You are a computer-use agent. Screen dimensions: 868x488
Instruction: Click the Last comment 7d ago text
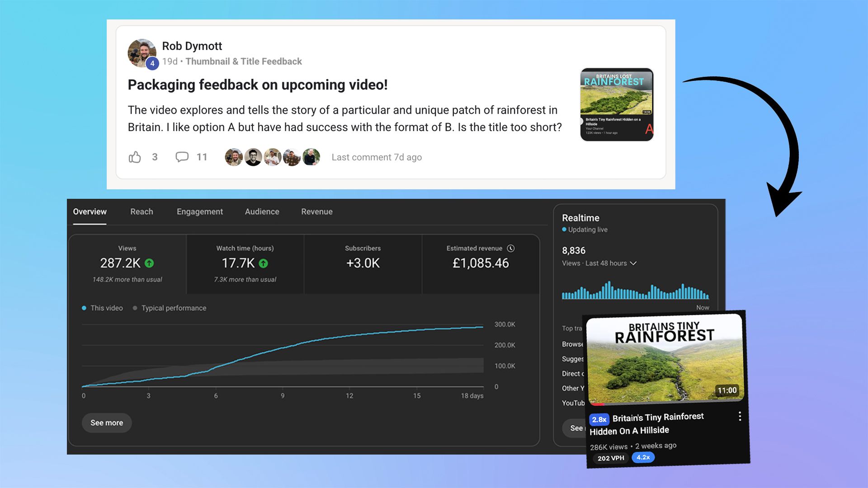coord(377,157)
